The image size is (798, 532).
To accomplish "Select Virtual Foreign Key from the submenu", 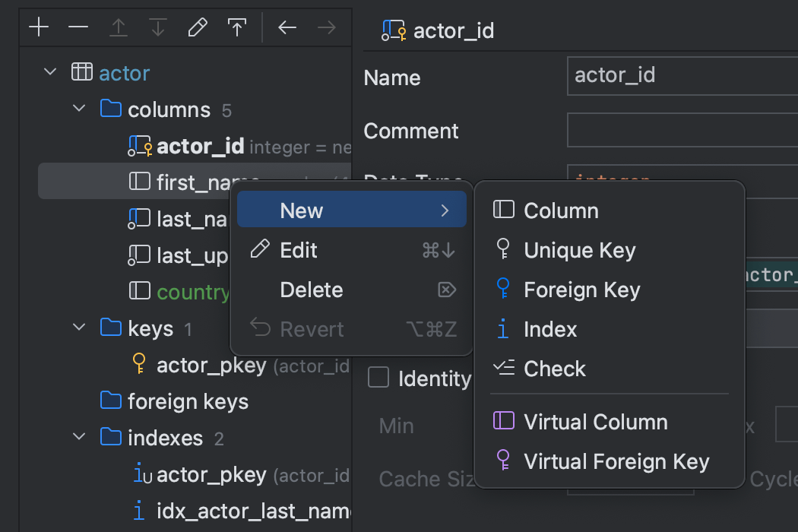I will (x=616, y=461).
